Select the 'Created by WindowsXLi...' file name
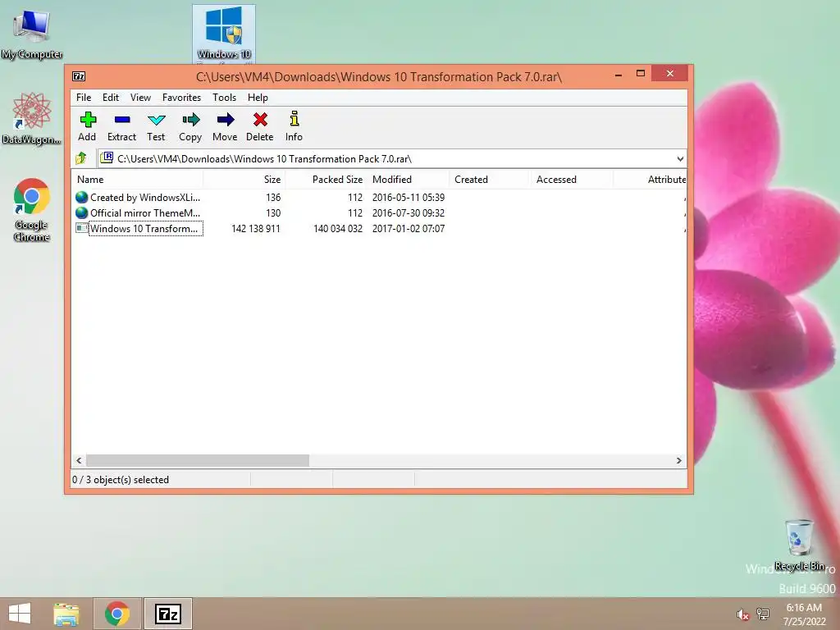 (145, 197)
